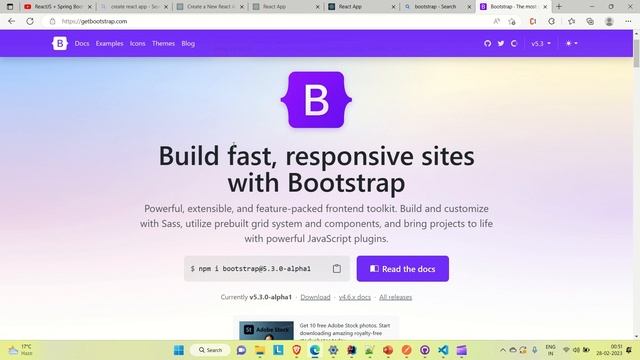Show hidden system tray icons
This screenshot has width=640, height=360.
coord(503,350)
